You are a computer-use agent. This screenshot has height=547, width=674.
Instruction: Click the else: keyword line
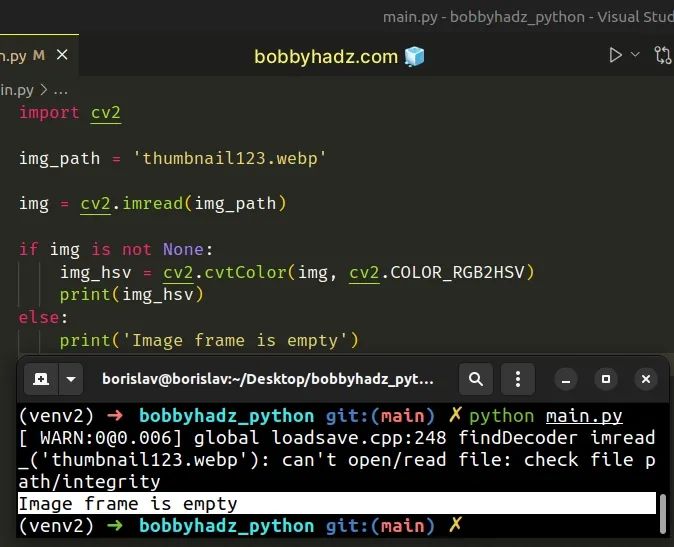43,318
